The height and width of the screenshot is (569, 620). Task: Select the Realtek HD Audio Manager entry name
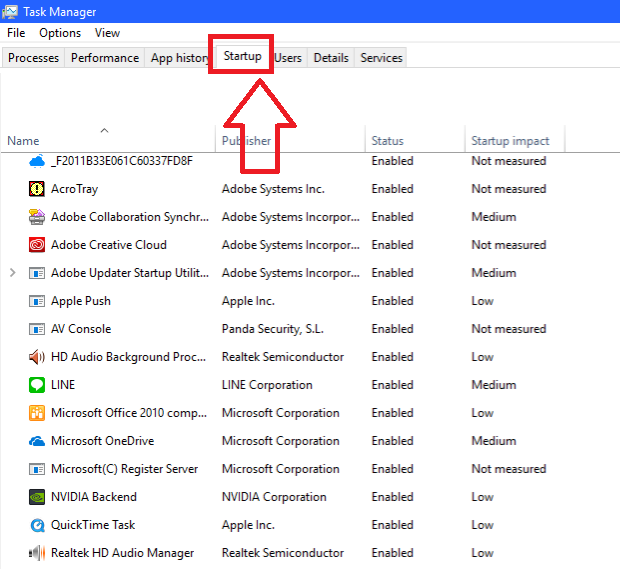[123, 553]
